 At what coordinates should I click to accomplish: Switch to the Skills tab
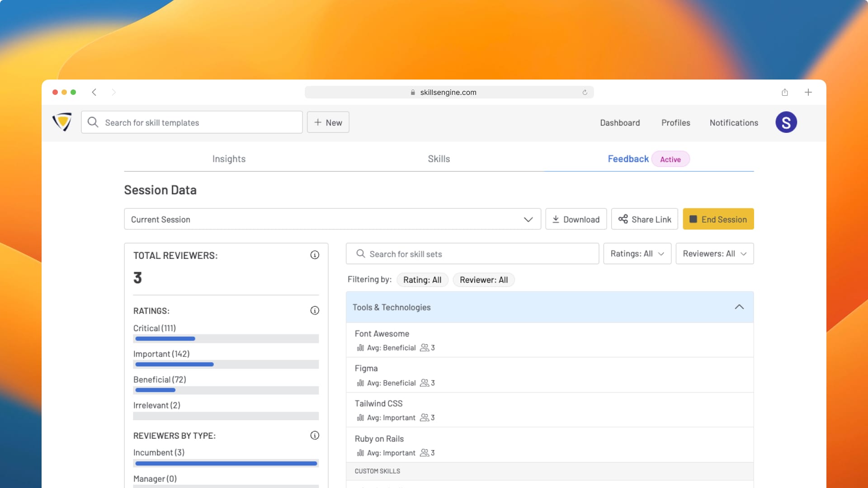(x=439, y=159)
